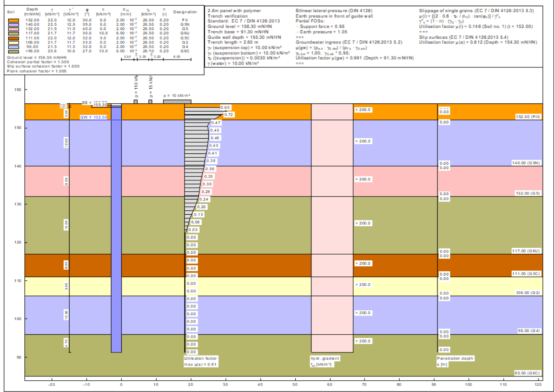The width and height of the screenshot is (555, 392).
Task: Click the 0.72 utilisation factor value label
Action: (x=229, y=114)
